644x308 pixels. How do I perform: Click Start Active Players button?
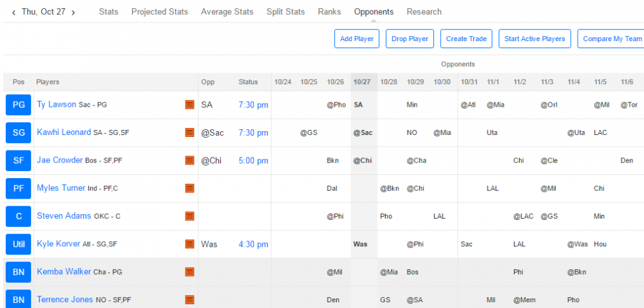pyautogui.click(x=535, y=39)
